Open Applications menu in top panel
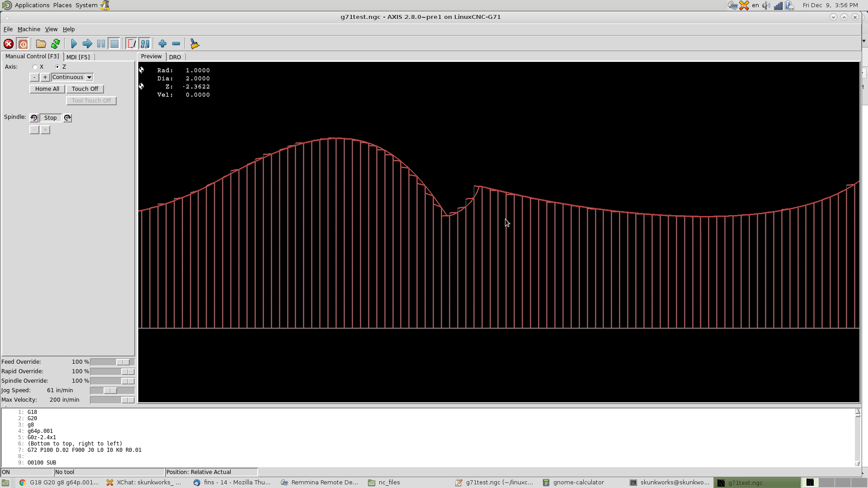 coord(32,5)
